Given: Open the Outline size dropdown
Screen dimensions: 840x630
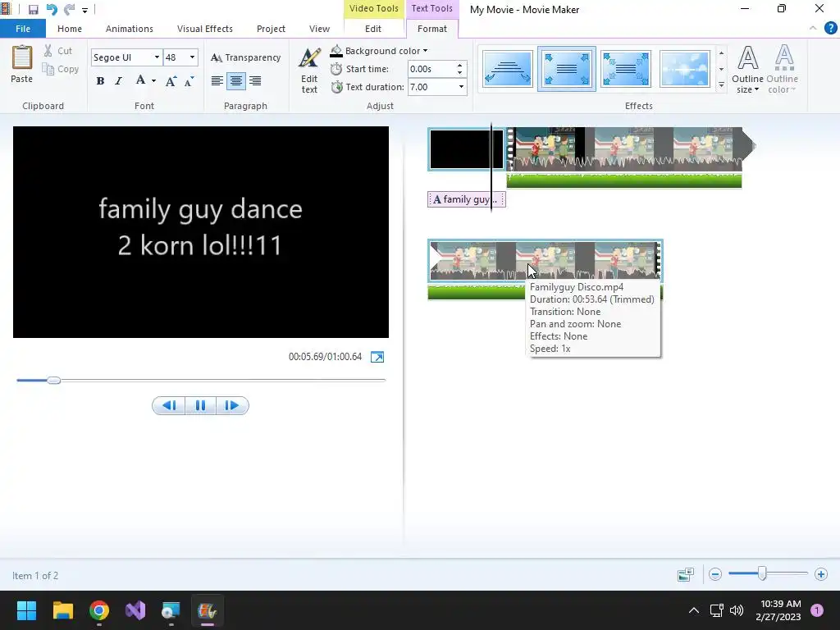Looking at the screenshot, I should 748,70.
